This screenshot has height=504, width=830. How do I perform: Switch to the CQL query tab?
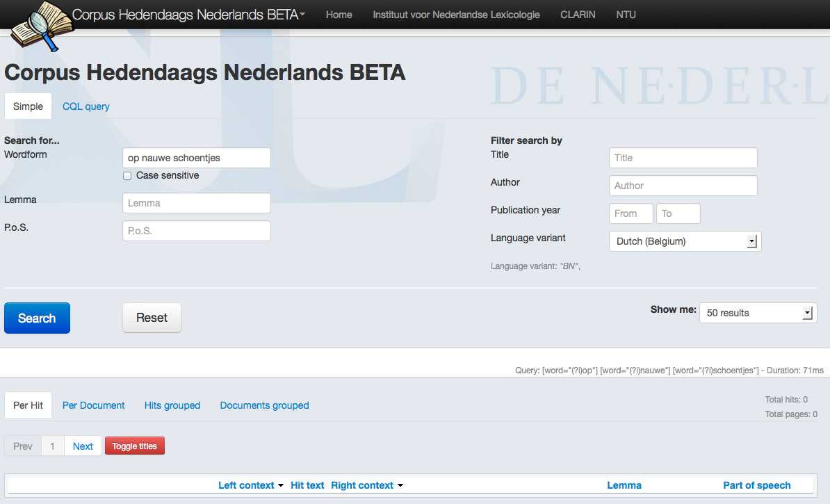[x=86, y=106]
